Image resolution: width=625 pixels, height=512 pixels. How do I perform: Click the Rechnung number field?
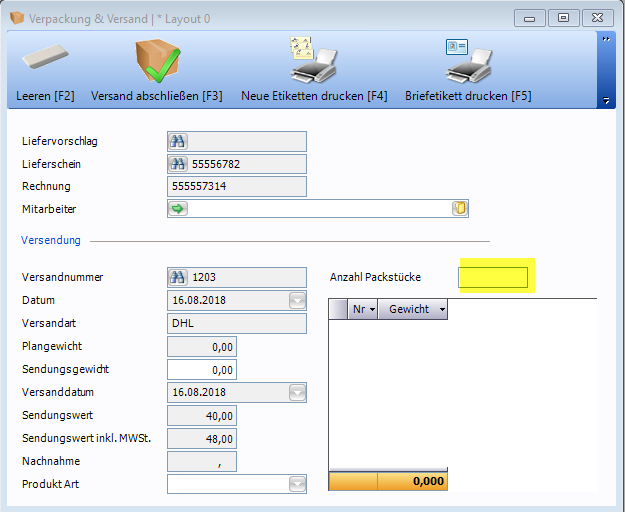[237, 186]
